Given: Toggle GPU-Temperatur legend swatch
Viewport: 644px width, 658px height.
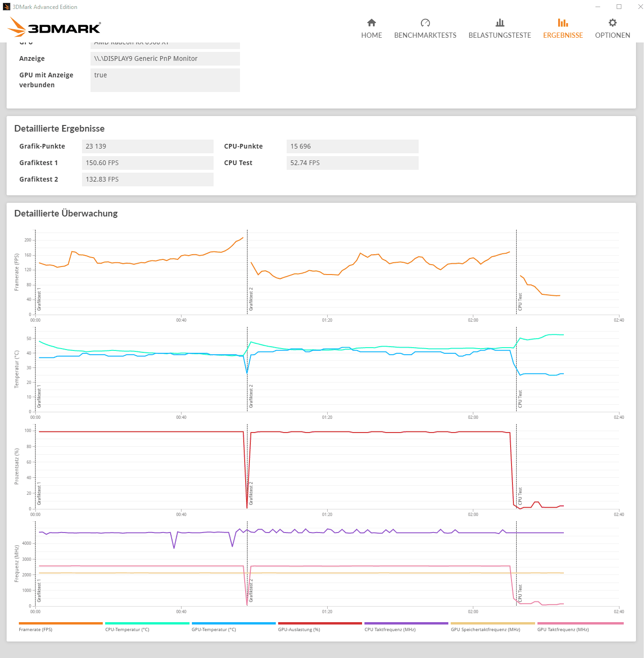Looking at the screenshot, I should (234, 623).
